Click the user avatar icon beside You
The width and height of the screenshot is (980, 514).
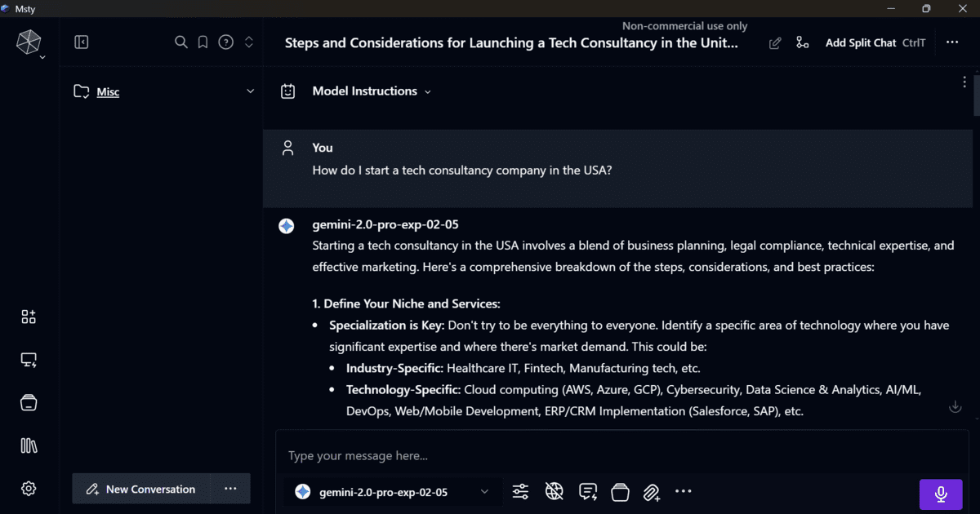[287, 148]
